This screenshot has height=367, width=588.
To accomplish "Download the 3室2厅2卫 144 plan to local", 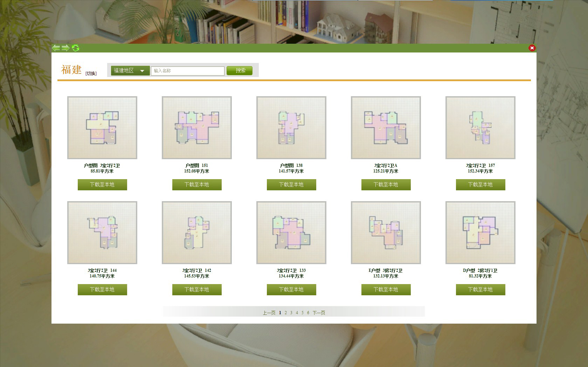I will (x=102, y=290).
